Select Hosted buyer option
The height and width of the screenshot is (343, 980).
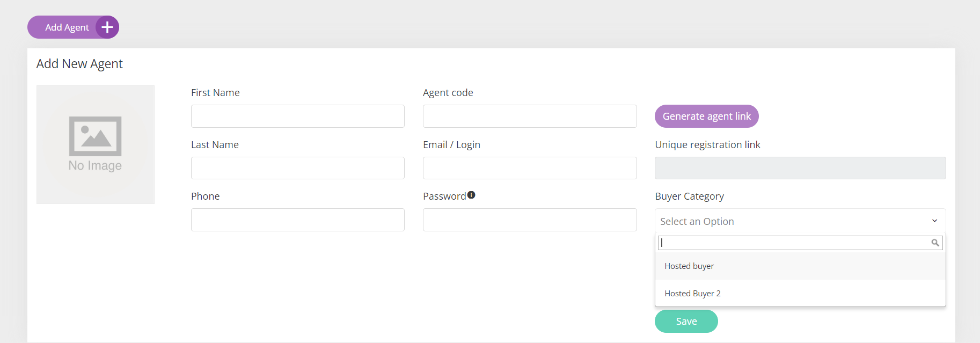coord(800,266)
